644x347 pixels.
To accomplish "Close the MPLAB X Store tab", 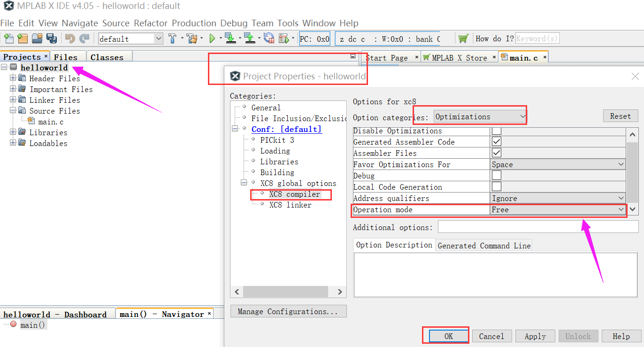I will [x=494, y=57].
